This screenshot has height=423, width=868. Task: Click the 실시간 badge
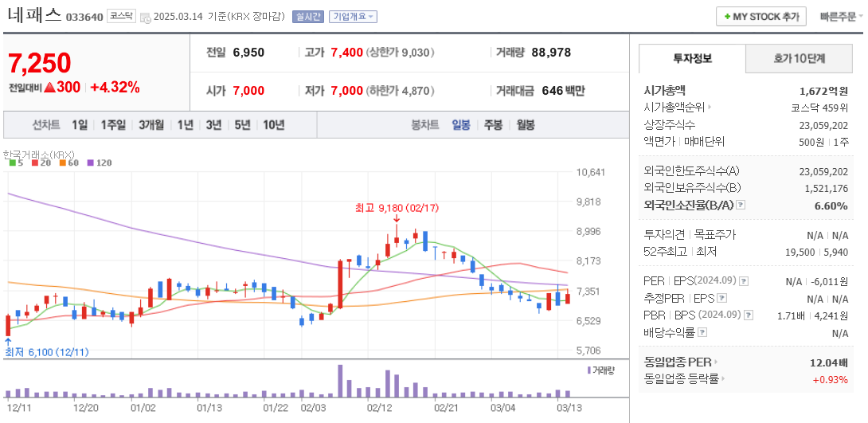click(308, 17)
